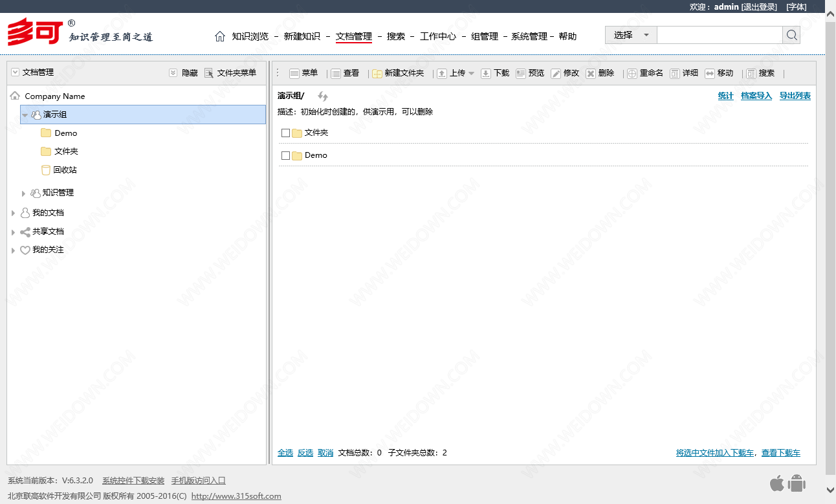Open the 搜索 navigation menu
Image resolution: width=836 pixels, height=504 pixels.
(x=396, y=36)
